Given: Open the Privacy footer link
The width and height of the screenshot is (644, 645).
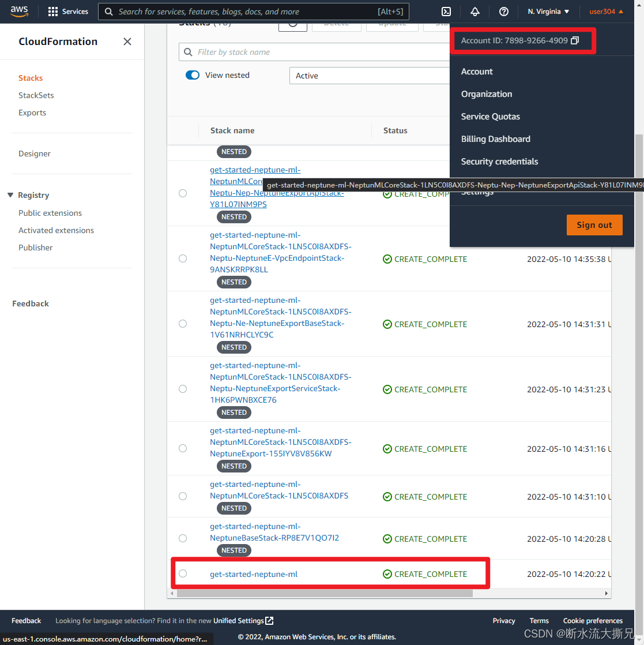Looking at the screenshot, I should [504, 620].
